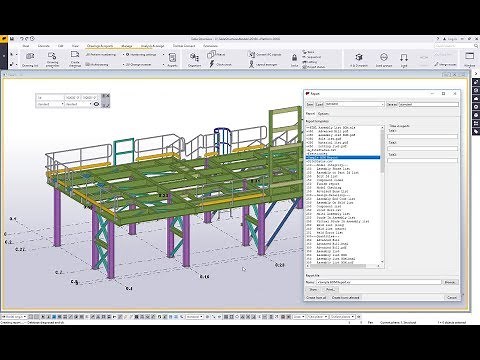
Task: Click the Browse button next to report name
Action: pyautogui.click(x=450, y=282)
